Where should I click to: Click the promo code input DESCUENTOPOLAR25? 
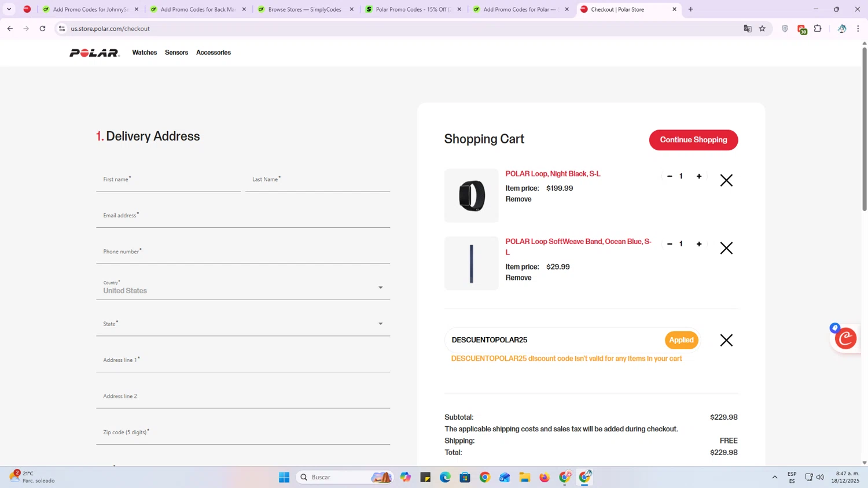click(x=556, y=340)
